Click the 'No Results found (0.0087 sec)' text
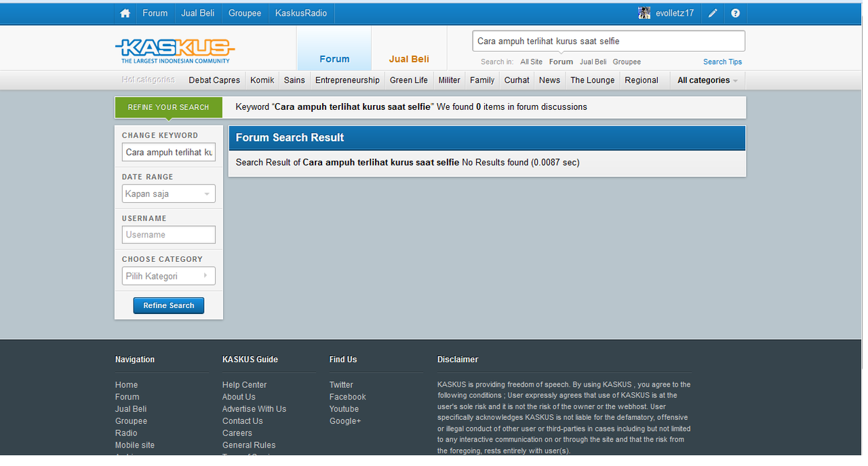 point(521,163)
